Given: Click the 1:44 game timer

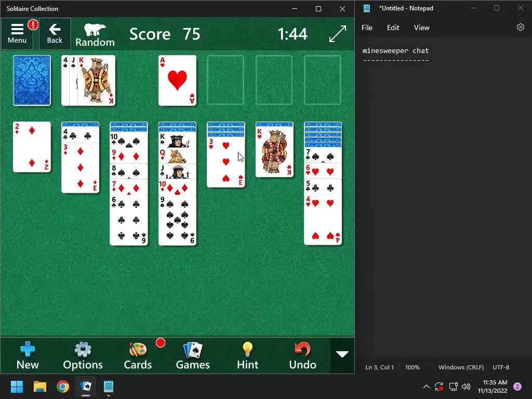Looking at the screenshot, I should [x=292, y=34].
